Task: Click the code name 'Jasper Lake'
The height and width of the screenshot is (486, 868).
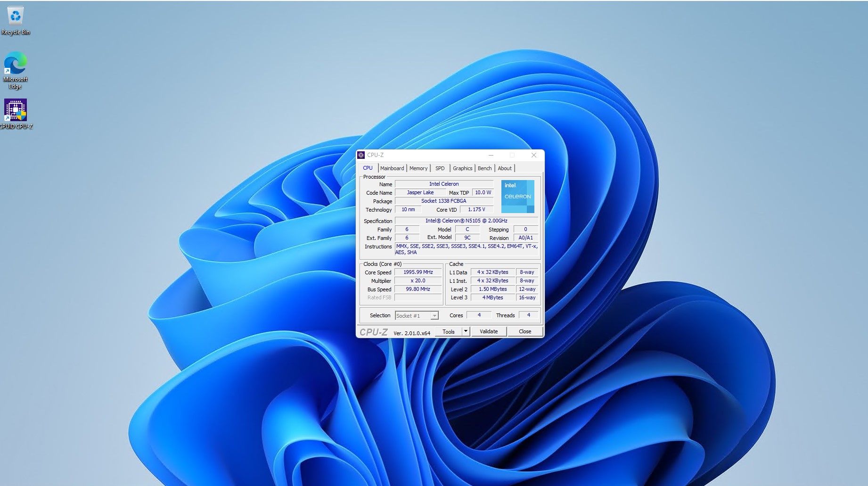Action: point(420,192)
